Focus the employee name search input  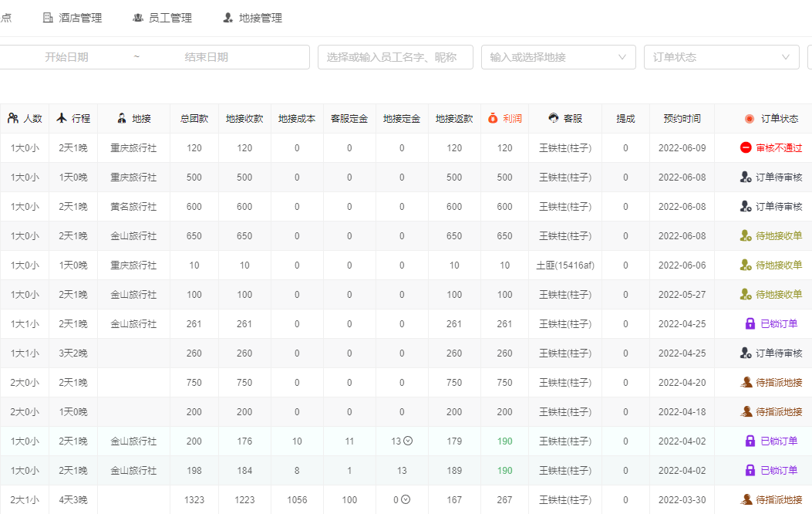[x=395, y=57]
